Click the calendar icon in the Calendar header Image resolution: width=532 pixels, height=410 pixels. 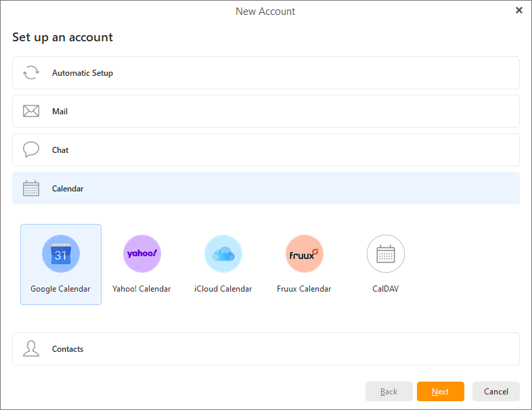pos(31,189)
